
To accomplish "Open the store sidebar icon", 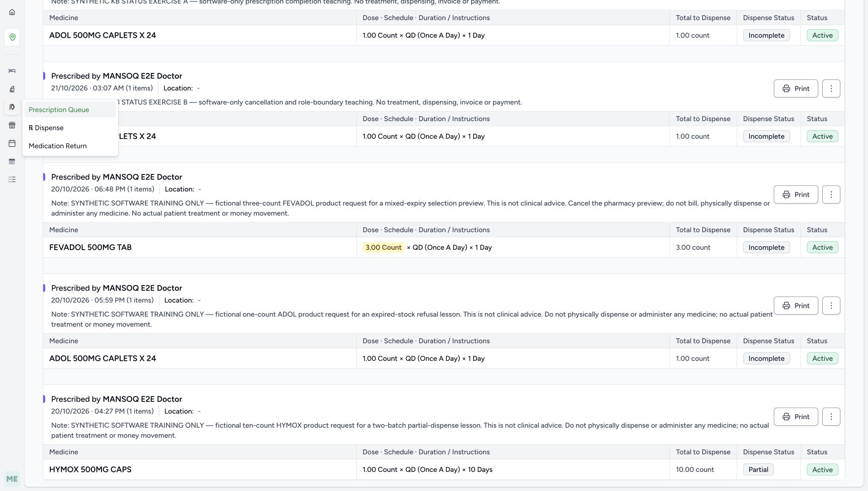I will 12,125.
